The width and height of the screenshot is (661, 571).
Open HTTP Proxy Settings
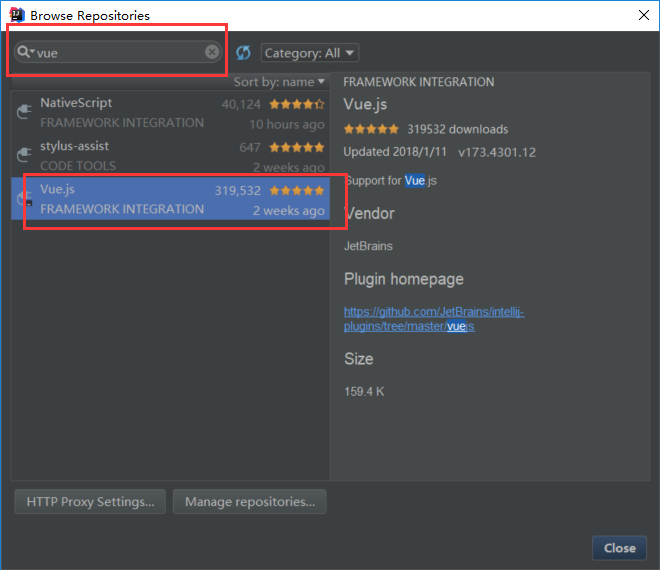point(90,501)
